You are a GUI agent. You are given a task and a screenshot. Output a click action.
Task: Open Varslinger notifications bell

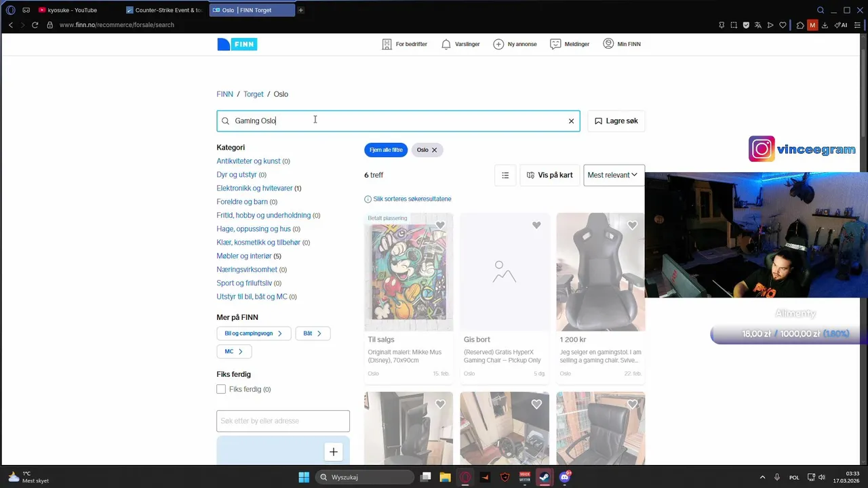click(460, 44)
